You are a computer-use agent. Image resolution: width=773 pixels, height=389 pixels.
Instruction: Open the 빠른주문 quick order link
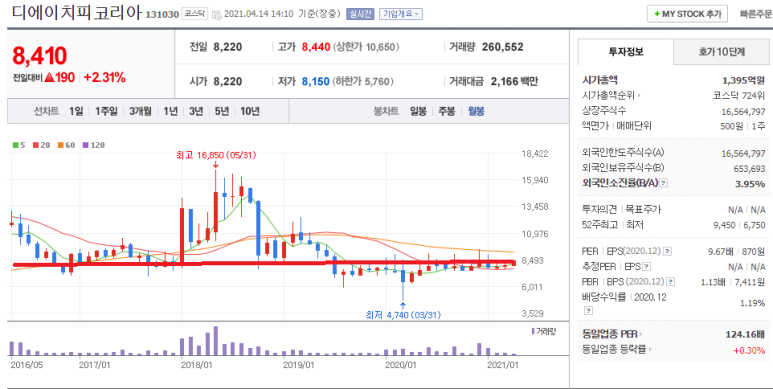(756, 14)
